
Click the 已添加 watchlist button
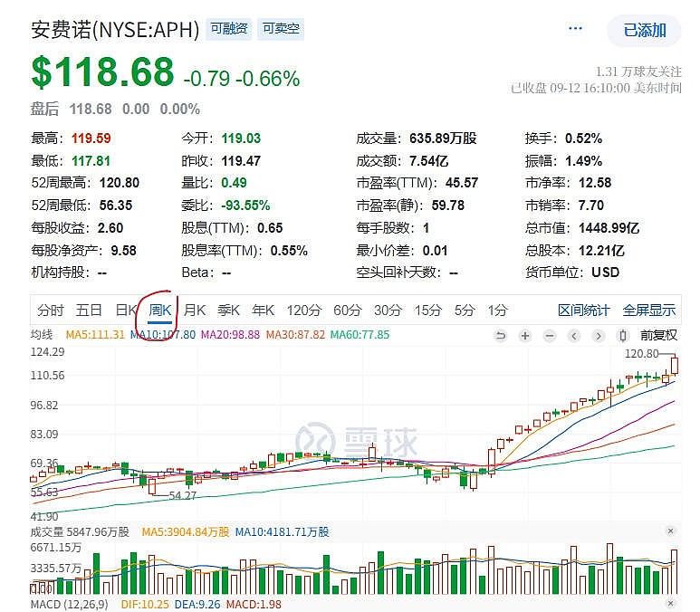644,31
